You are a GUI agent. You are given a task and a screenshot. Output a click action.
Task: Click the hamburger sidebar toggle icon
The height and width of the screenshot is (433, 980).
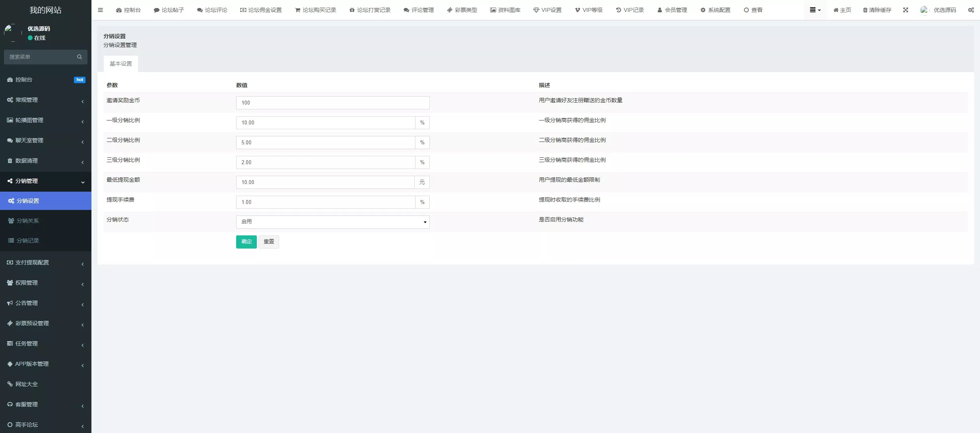point(100,10)
